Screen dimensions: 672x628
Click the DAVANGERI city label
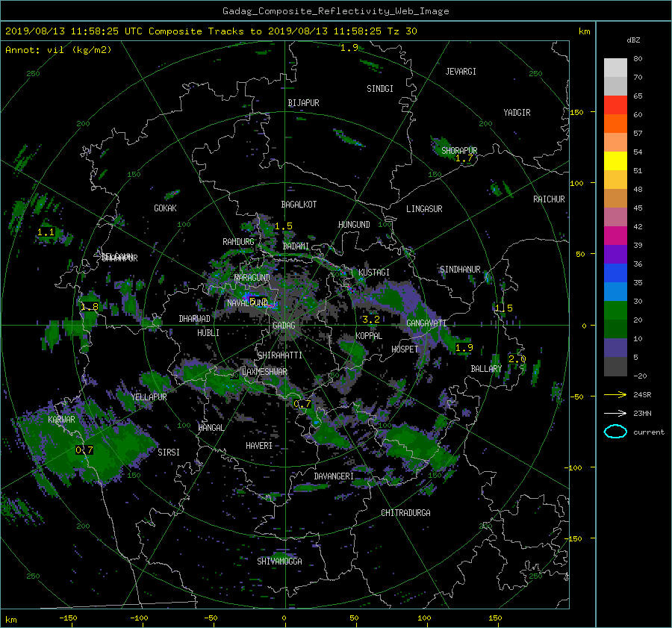334,476
